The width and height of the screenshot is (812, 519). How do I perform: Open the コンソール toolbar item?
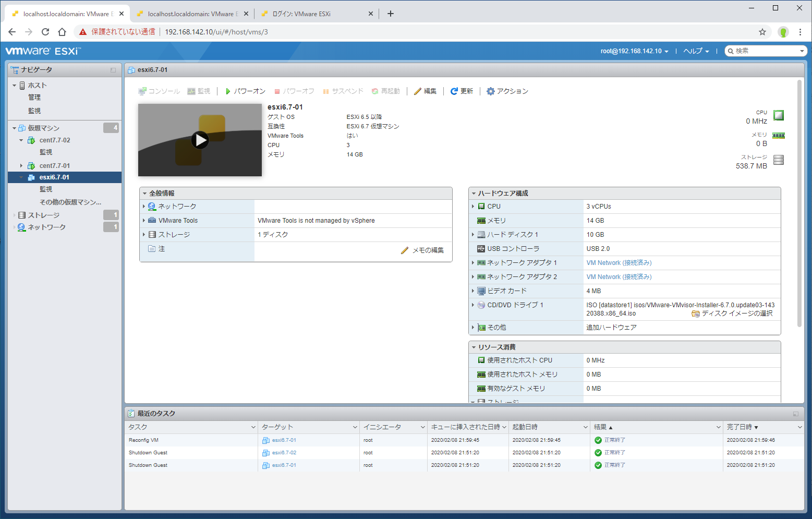click(x=159, y=91)
